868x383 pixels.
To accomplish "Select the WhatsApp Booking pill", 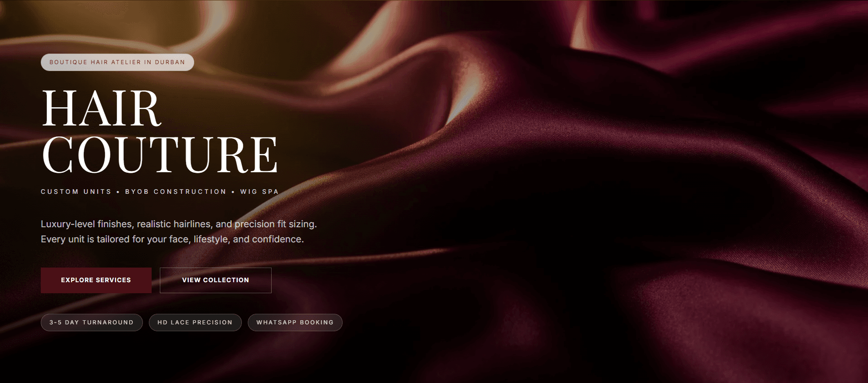I will tap(295, 322).
